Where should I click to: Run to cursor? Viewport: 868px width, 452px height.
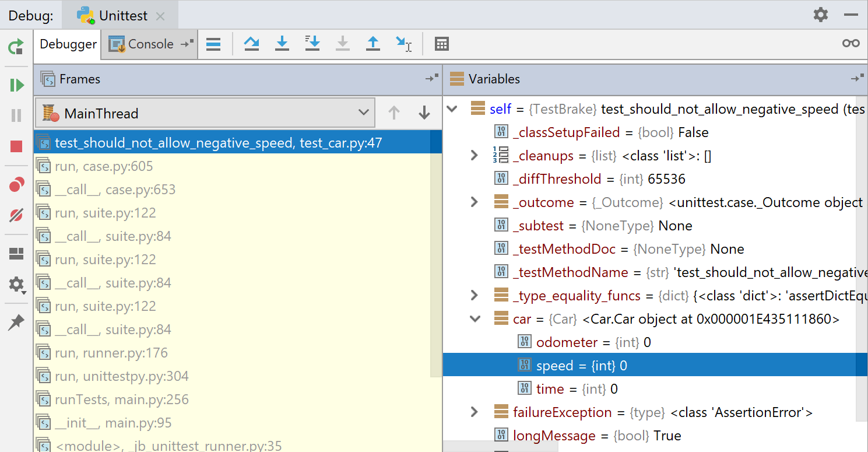coord(404,43)
